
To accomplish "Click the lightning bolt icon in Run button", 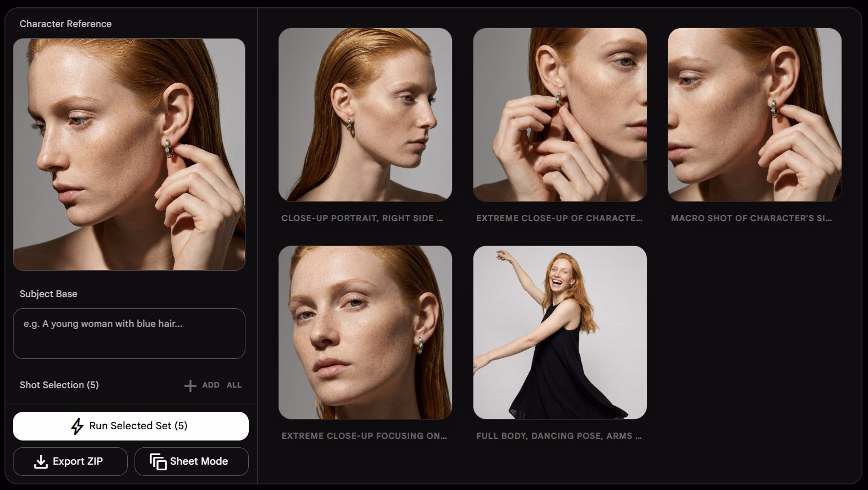I will (77, 426).
